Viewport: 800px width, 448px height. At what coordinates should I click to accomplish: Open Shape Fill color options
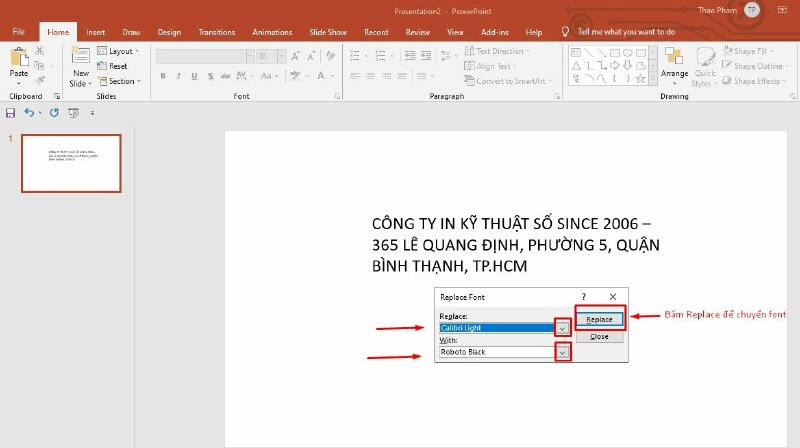point(748,51)
